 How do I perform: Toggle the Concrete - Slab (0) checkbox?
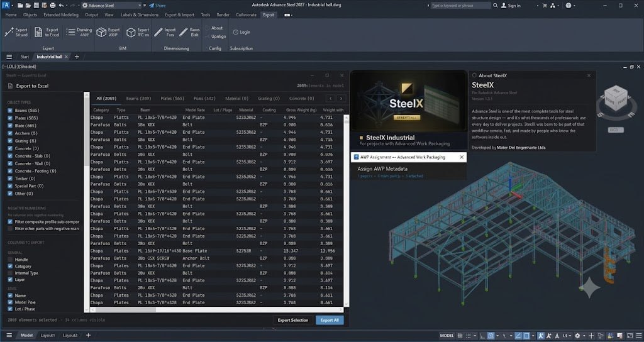pyautogui.click(x=10, y=156)
